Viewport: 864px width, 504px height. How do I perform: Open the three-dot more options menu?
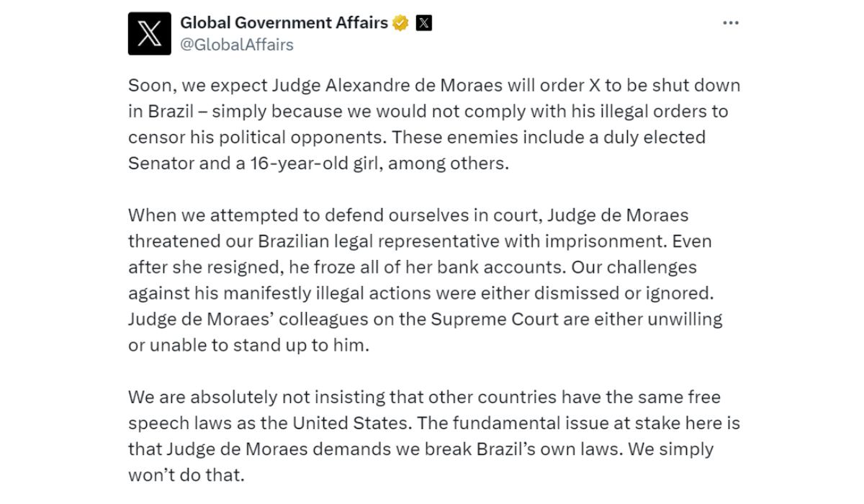pyautogui.click(x=730, y=23)
